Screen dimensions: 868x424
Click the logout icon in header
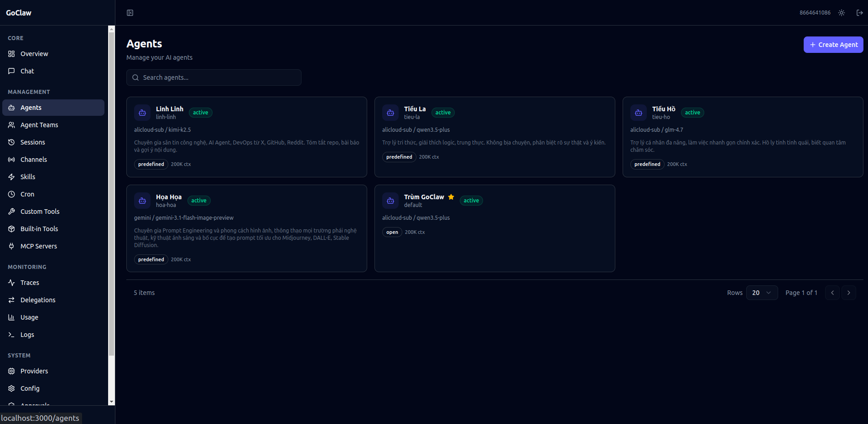[x=859, y=13]
